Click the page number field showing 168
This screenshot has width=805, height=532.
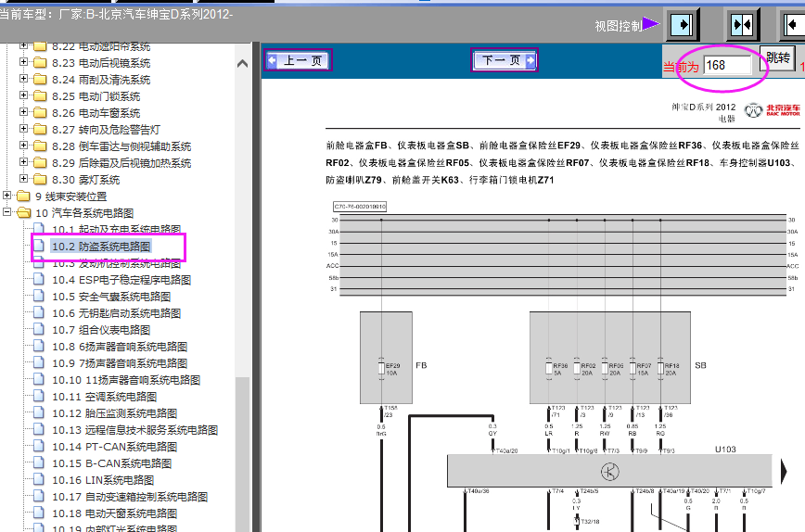[x=727, y=66]
